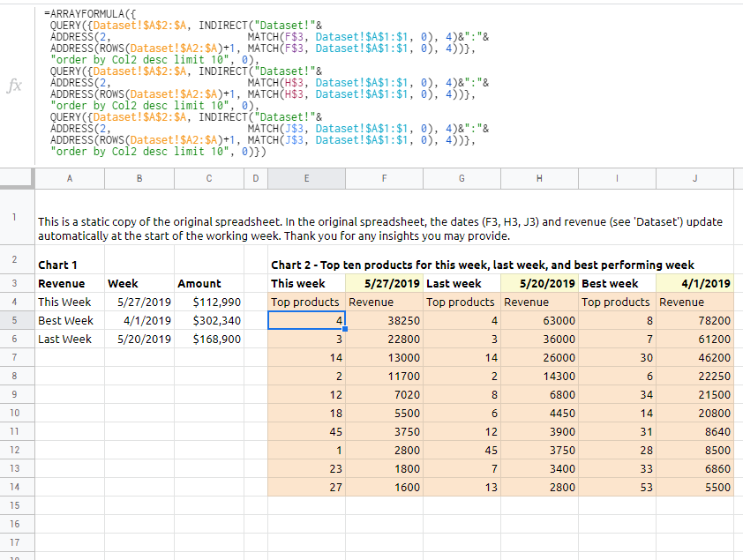The height and width of the screenshot is (560, 743).
Task: Select row 14 header
Action: point(15,487)
